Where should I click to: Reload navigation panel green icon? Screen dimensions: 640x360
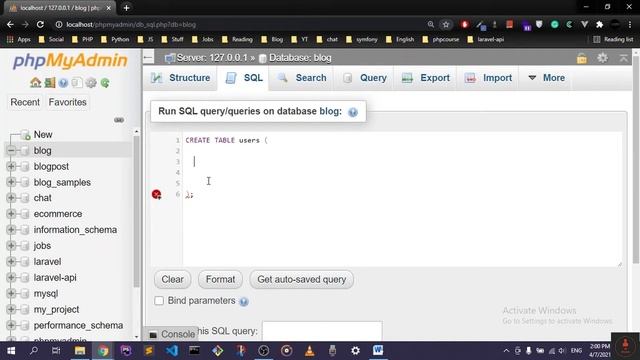pos(105,83)
